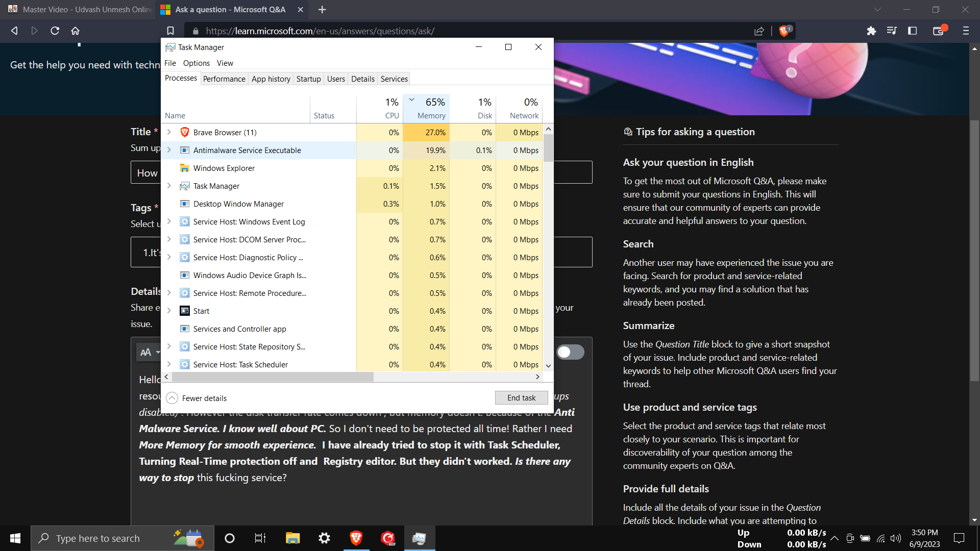Click the Antimalware Service Executable icon
This screenshot has width=980, height=551.
pos(185,150)
